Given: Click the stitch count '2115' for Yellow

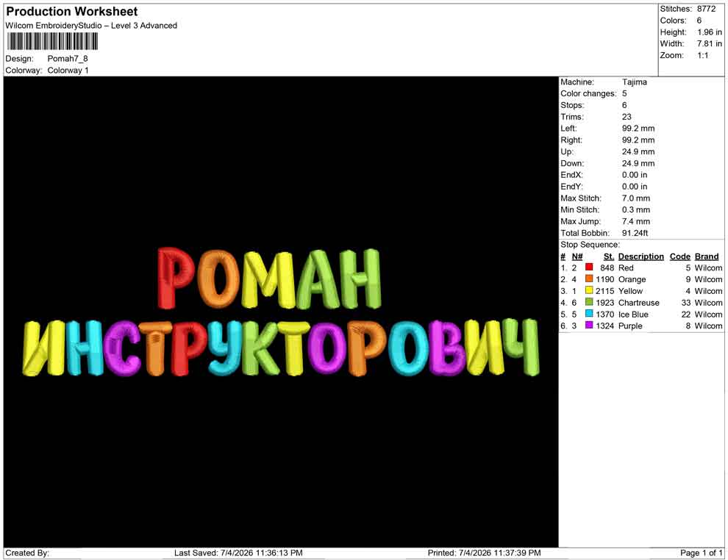Looking at the screenshot, I should click(x=605, y=291).
